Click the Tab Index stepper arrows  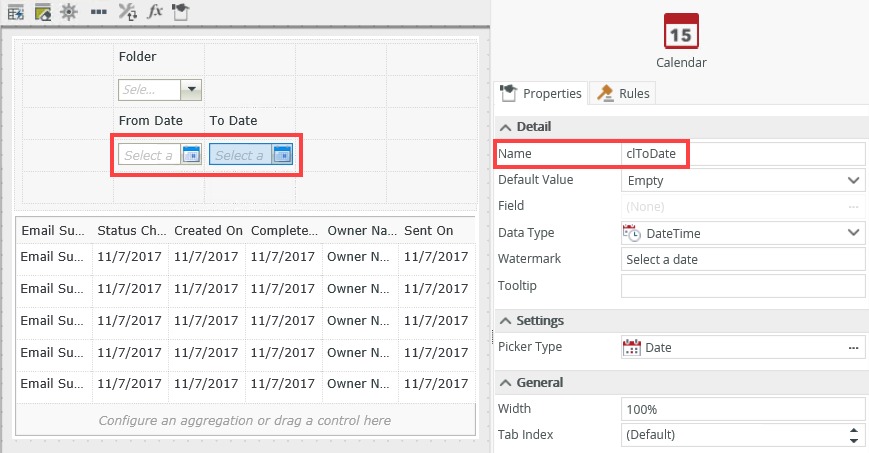coord(853,435)
